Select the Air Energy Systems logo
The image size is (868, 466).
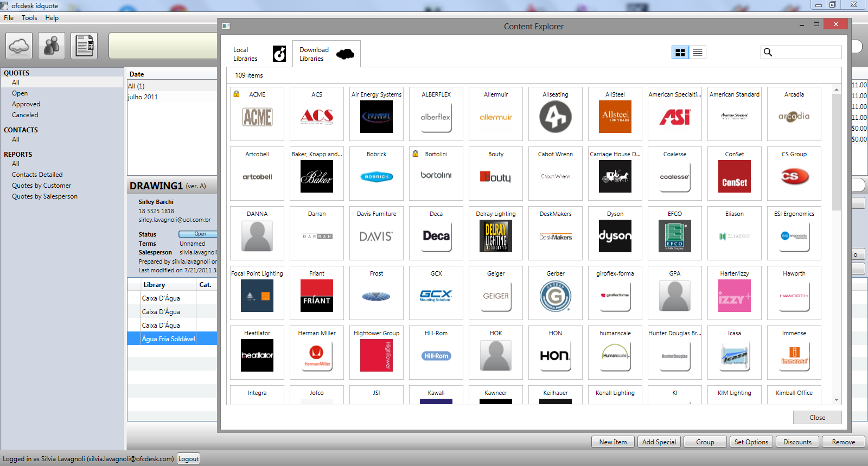point(376,117)
